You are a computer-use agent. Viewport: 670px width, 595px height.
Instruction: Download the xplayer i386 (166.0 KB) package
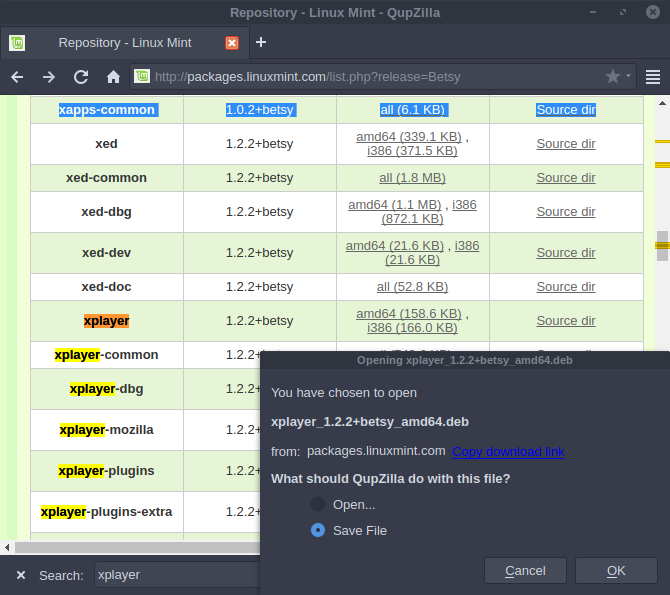(x=412, y=328)
